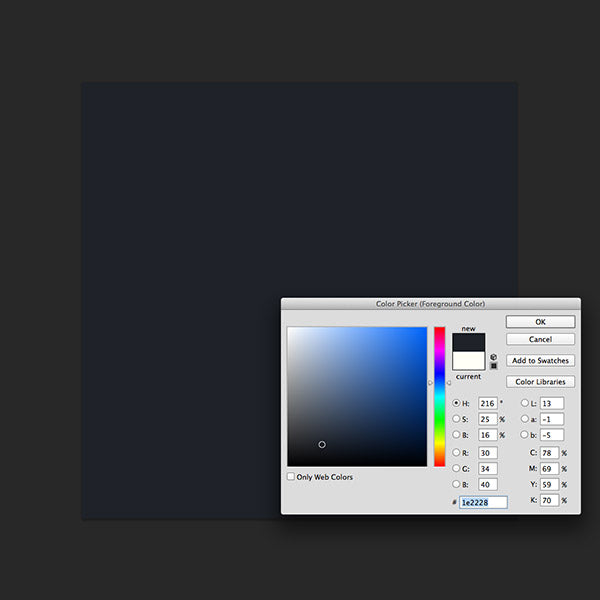Click the Cancel button
This screenshot has width=600, height=600.
(540, 339)
